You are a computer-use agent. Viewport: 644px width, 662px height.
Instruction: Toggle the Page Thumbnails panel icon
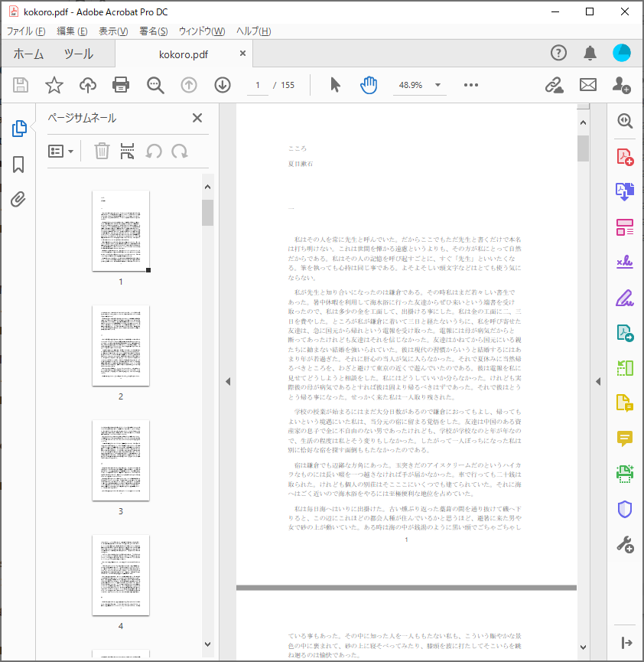click(x=19, y=129)
